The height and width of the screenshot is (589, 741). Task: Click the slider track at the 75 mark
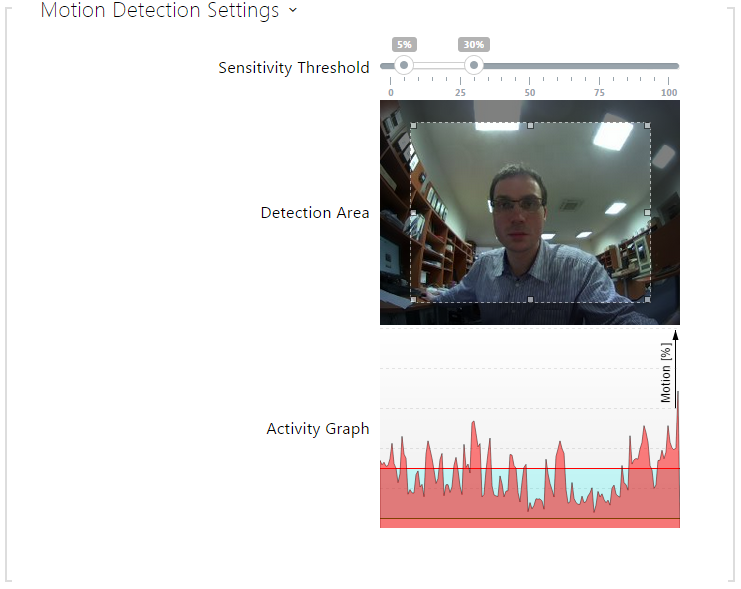[599, 66]
